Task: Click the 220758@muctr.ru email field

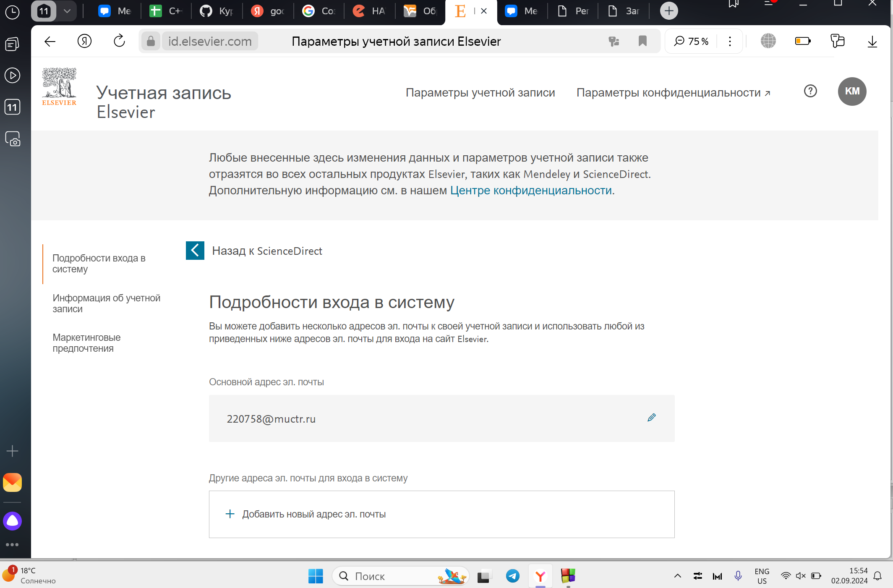Action: point(441,418)
